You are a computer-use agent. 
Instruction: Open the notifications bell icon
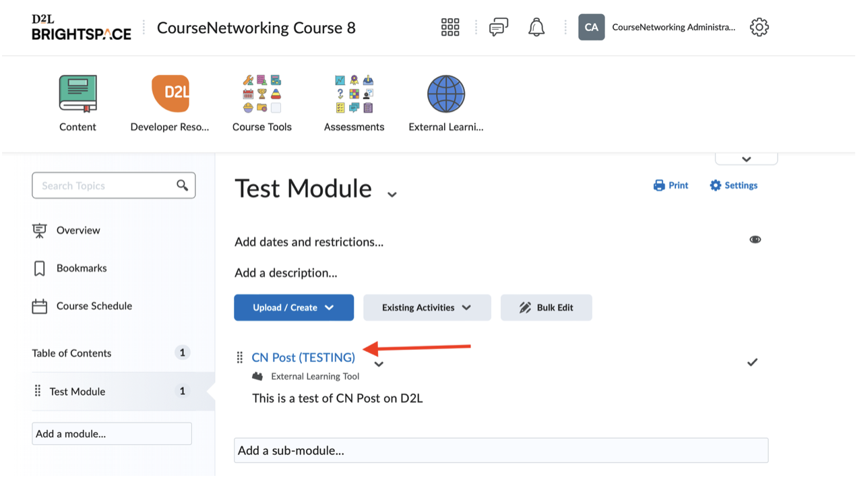pos(536,28)
